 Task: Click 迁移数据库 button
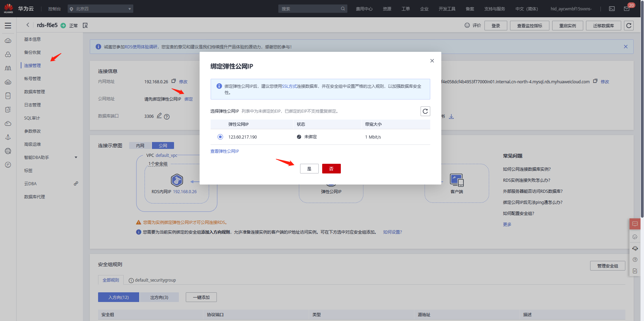(x=604, y=26)
